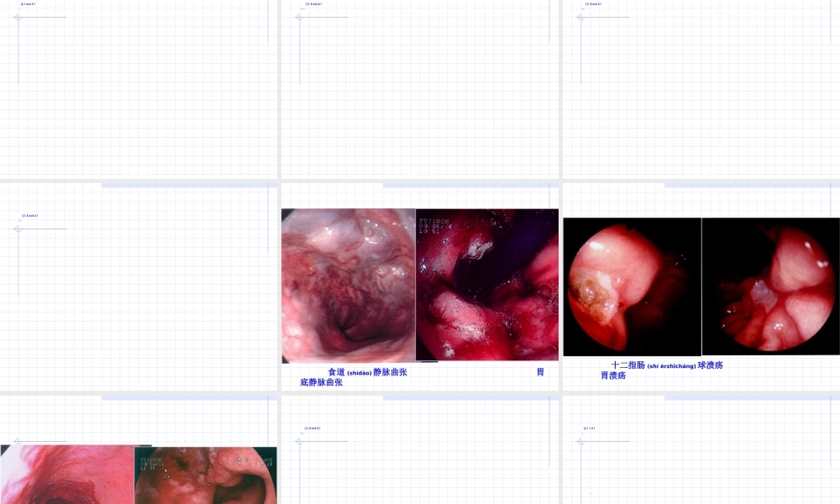Select the esophageal varices endoscopy image
840x504 pixels.
pos(349,286)
